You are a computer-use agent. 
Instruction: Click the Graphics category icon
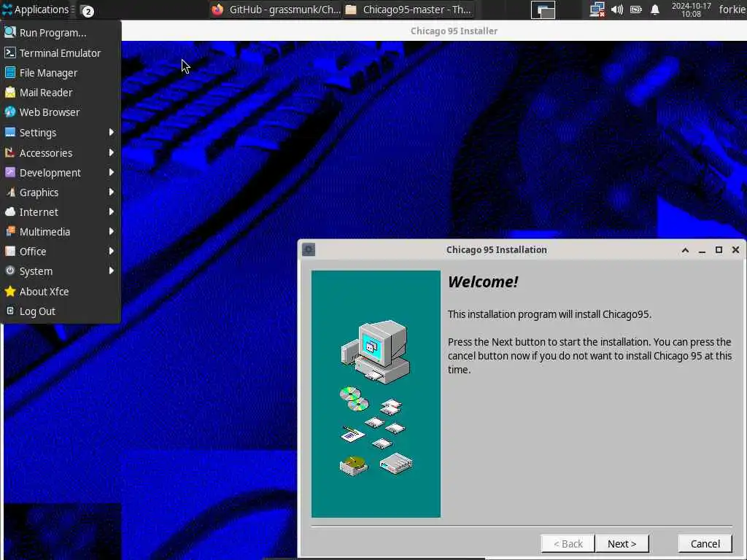click(x=10, y=192)
